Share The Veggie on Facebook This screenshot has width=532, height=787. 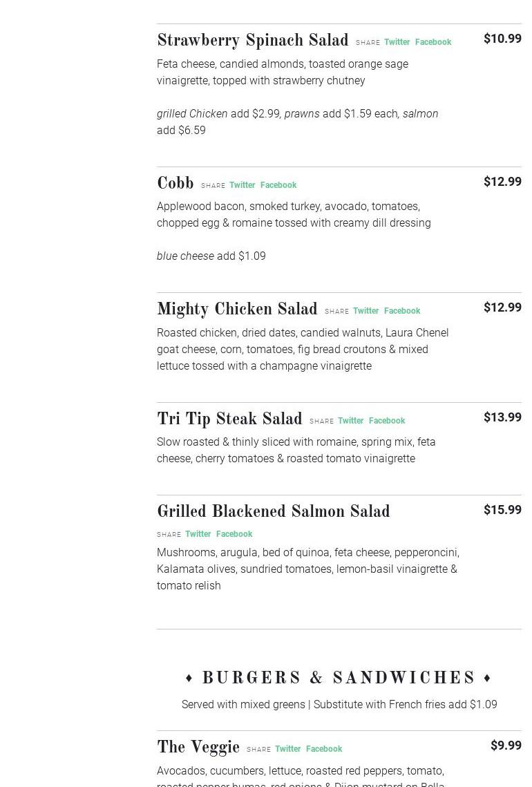[x=324, y=749]
